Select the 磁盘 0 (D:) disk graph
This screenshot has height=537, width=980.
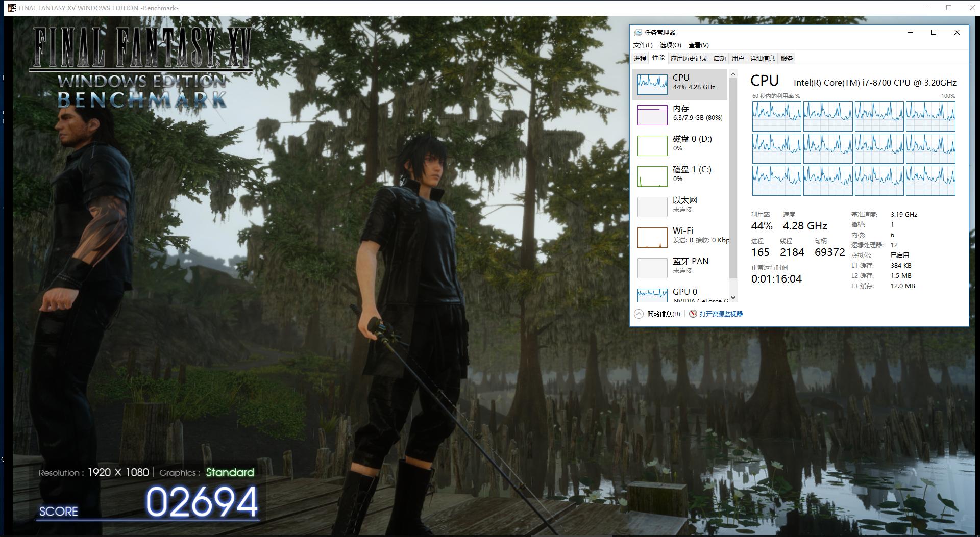[652, 145]
